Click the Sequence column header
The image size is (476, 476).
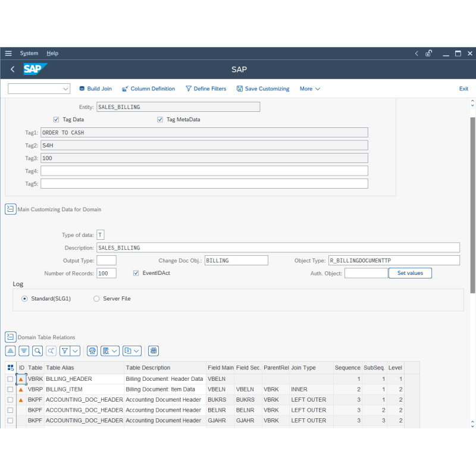coord(347,368)
